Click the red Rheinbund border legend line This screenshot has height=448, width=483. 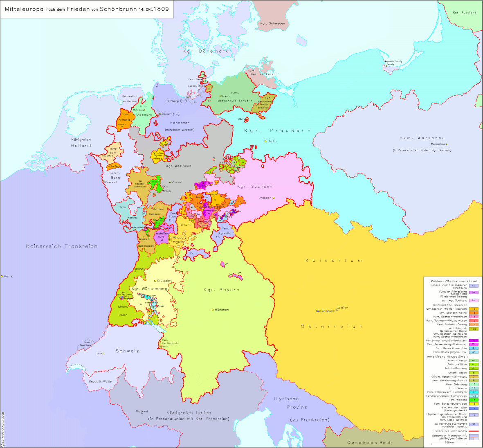point(473,431)
